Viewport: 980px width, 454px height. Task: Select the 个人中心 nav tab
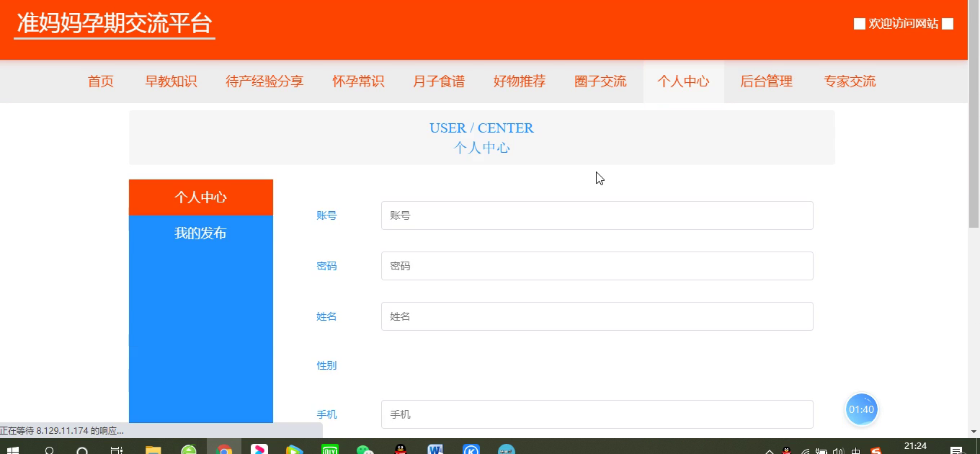click(x=683, y=81)
